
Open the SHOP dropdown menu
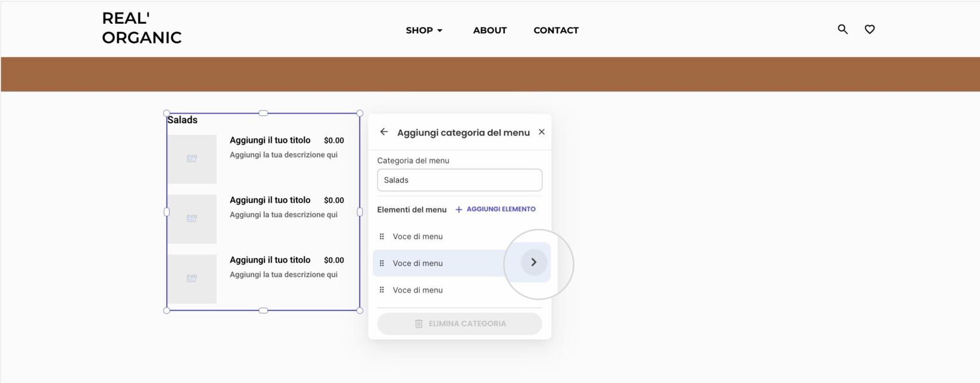point(424,30)
